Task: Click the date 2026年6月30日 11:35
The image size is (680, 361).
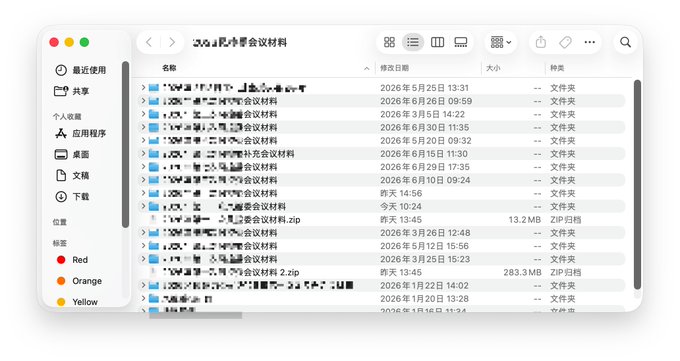Action: [425, 128]
